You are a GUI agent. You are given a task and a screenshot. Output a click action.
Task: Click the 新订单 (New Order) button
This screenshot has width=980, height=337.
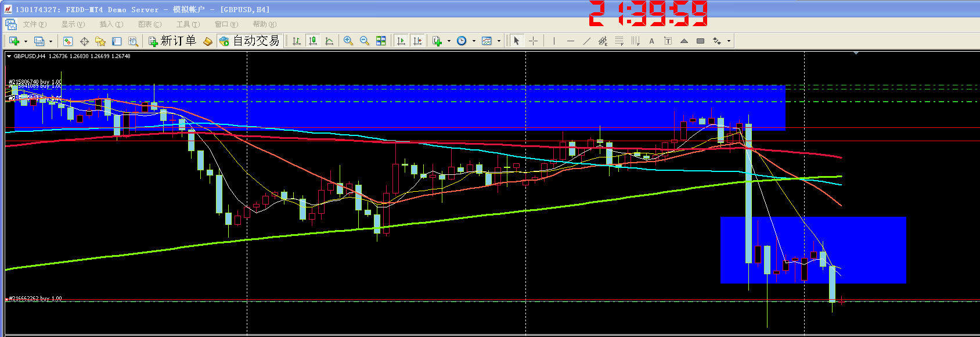(172, 41)
